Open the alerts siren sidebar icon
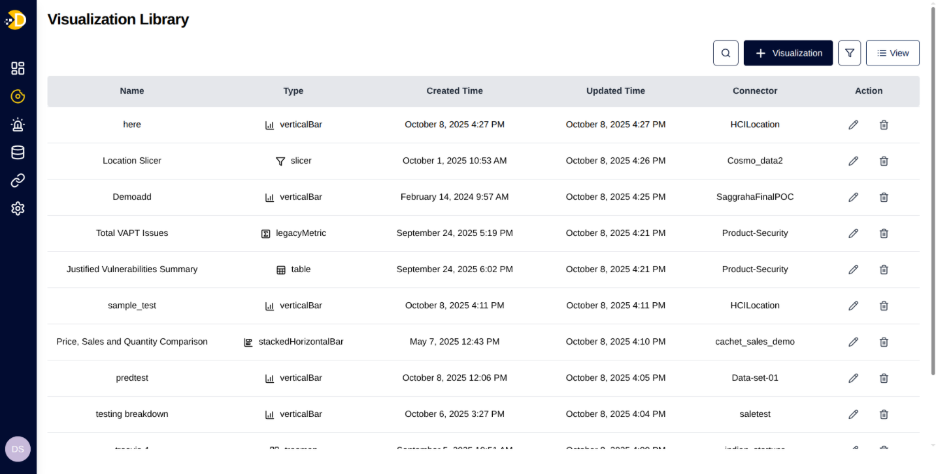This screenshot has width=936, height=474. click(17, 125)
